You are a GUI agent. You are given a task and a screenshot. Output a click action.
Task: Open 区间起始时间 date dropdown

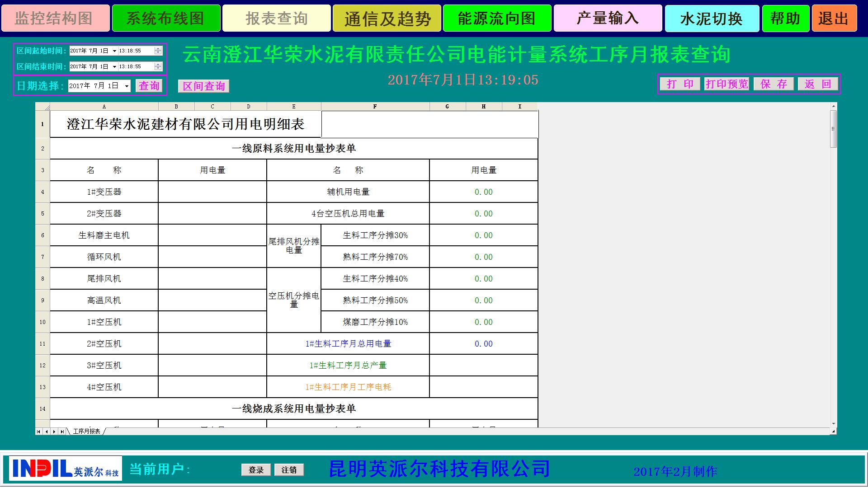(114, 51)
